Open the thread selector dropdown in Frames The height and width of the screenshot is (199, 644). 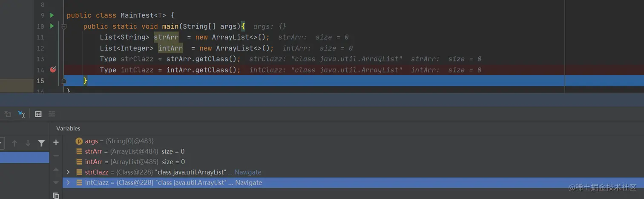[2, 143]
